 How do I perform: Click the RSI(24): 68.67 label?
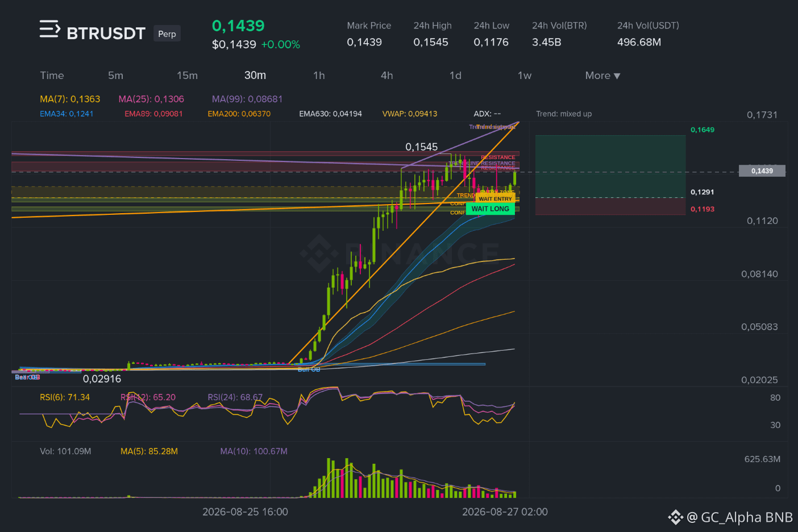click(235, 397)
